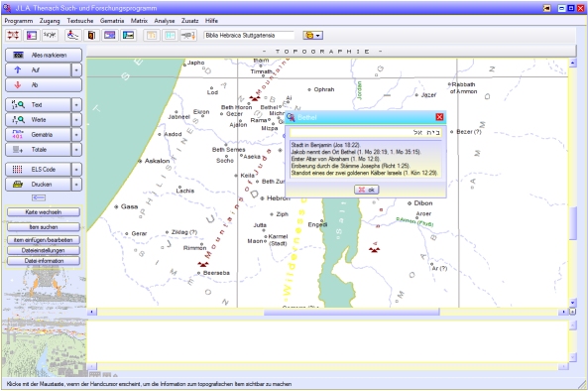Click the Hebron place marker on map

click(262, 198)
